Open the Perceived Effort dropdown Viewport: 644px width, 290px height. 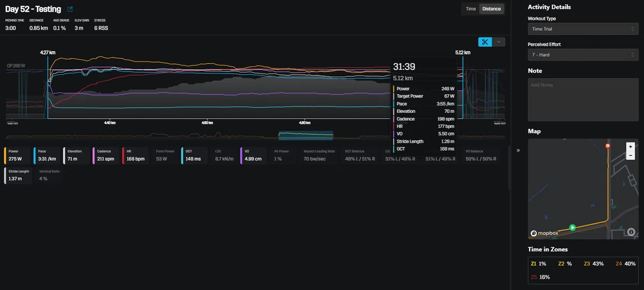(x=582, y=55)
